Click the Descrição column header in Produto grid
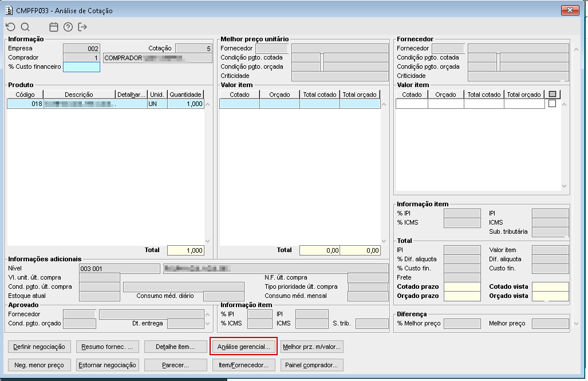Screen dimensions: 588x381 pos(79,95)
